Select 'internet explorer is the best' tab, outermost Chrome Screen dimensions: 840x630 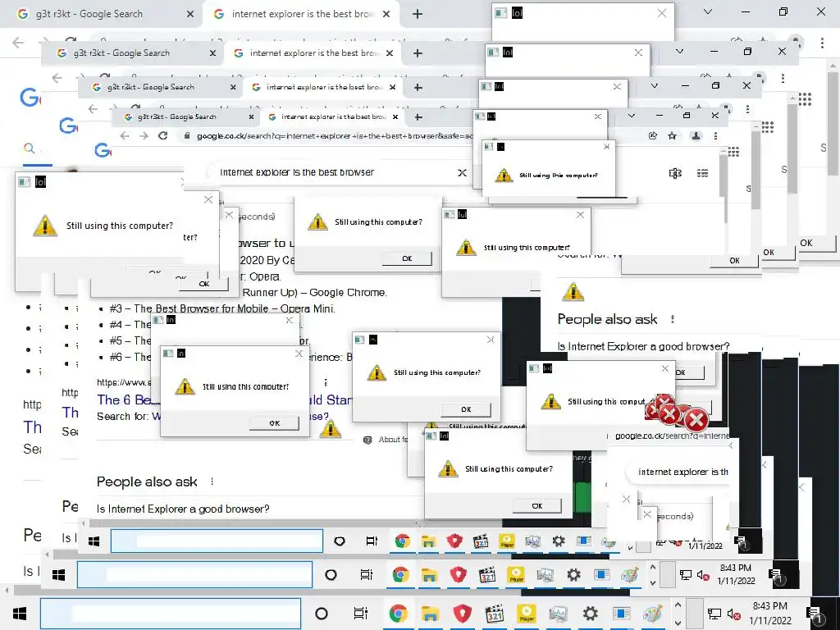pos(303,14)
